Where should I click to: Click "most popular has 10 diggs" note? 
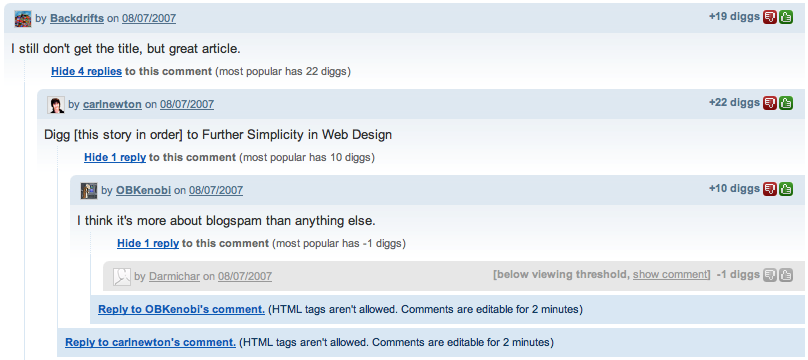307,158
